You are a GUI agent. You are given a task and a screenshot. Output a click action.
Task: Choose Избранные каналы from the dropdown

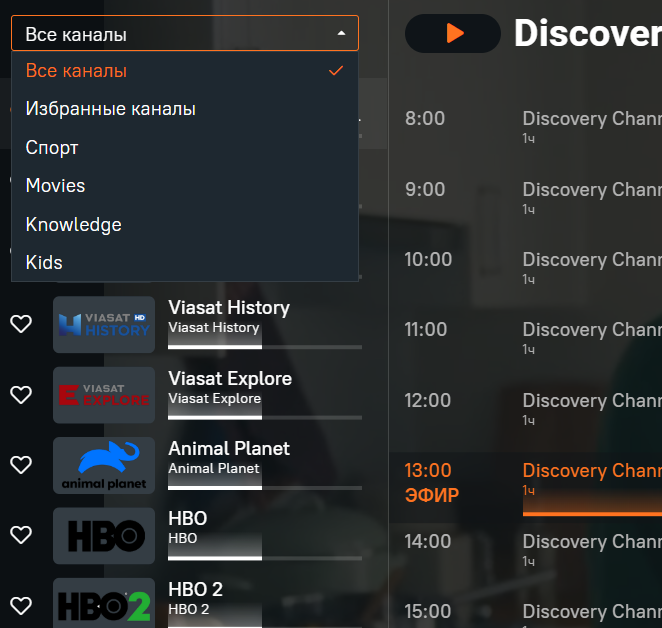(185, 109)
